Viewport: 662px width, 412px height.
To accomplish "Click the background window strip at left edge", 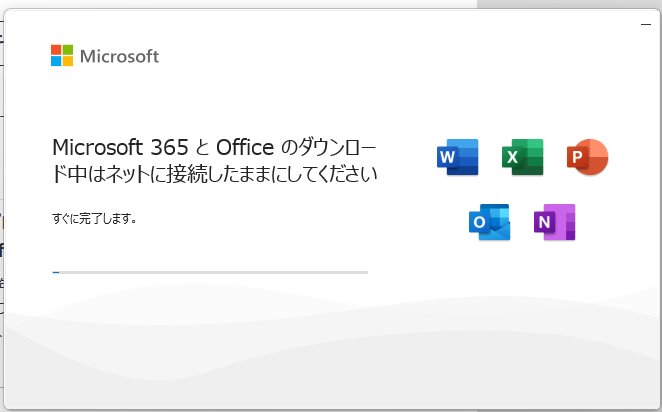I will 2,211.
